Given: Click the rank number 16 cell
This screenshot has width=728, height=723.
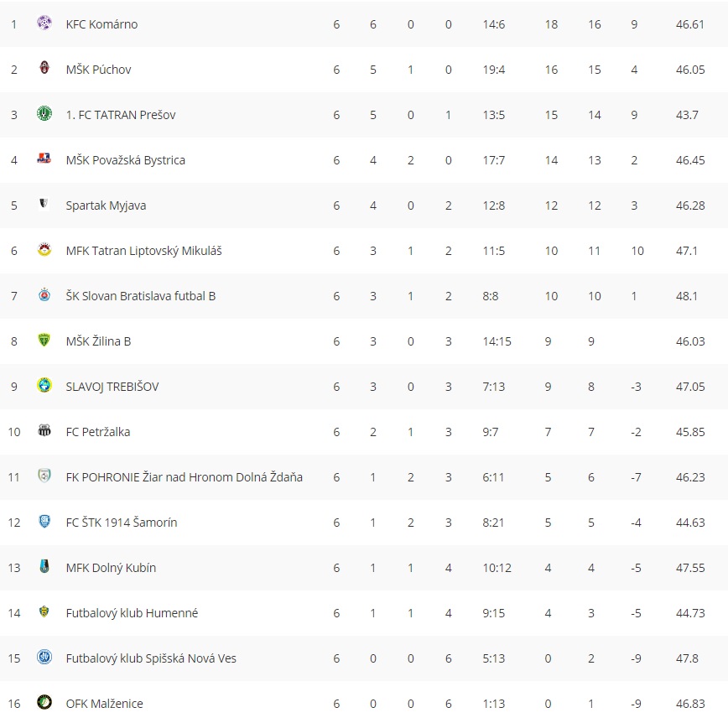Looking at the screenshot, I should [13, 704].
